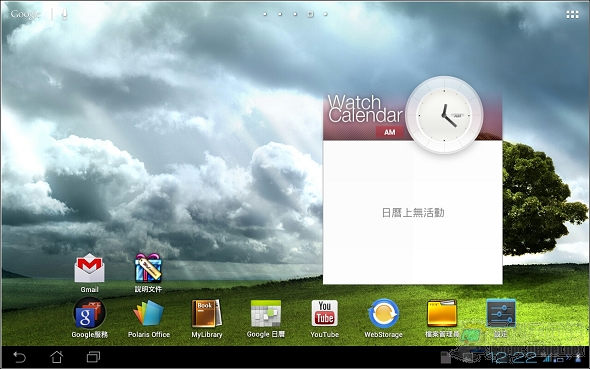590x369 pixels.
Task: Show recent apps
Action: click(x=93, y=357)
